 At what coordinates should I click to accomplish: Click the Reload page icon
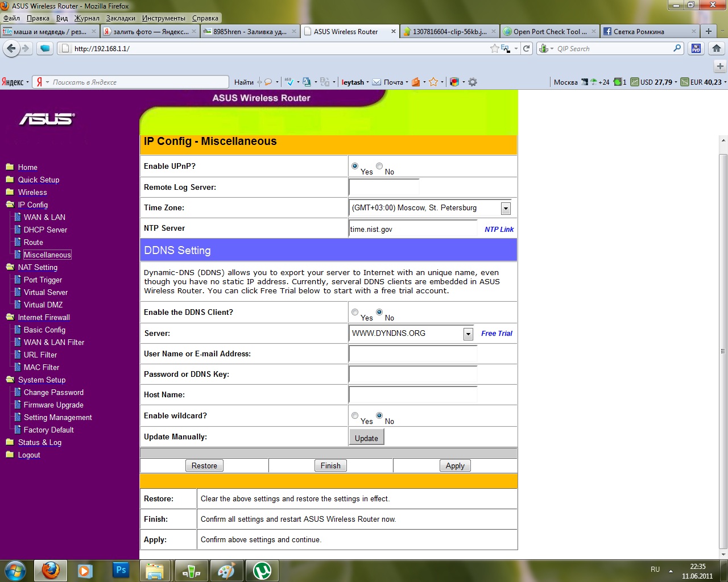[527, 48]
